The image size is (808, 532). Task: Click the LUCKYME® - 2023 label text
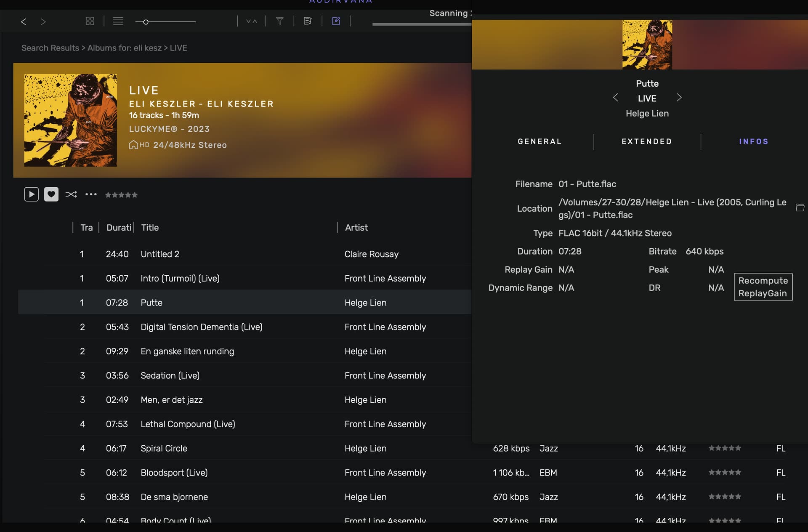(169, 129)
